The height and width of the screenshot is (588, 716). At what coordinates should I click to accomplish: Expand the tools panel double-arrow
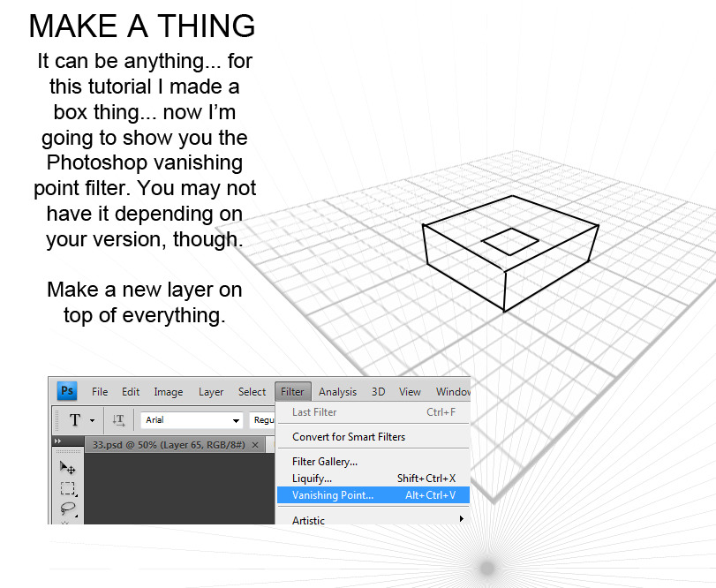(x=58, y=441)
